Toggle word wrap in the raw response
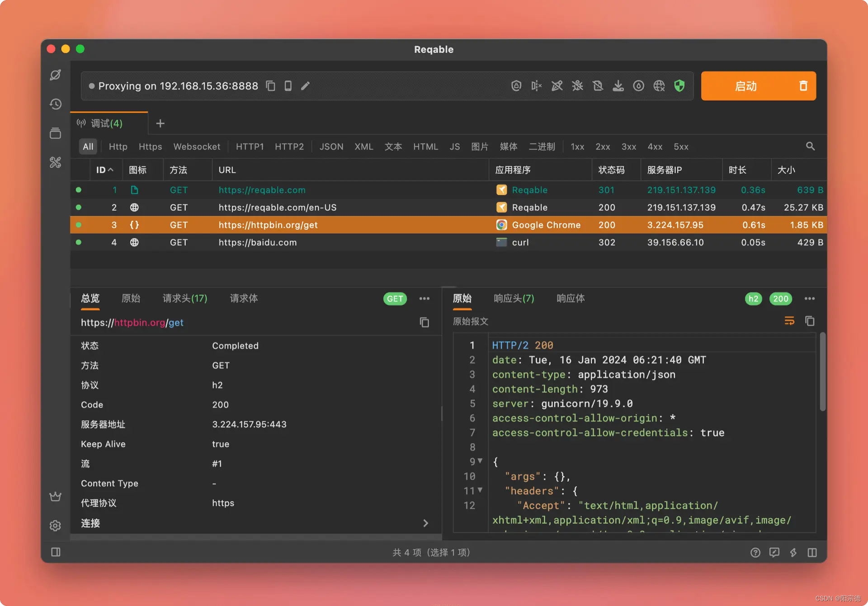The image size is (868, 606). 789,321
